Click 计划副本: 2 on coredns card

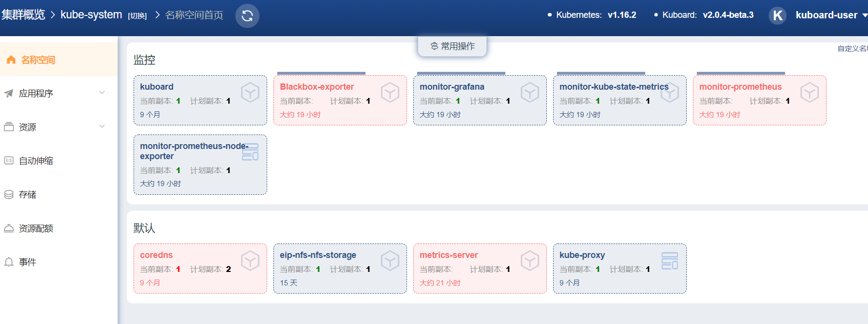click(x=210, y=269)
